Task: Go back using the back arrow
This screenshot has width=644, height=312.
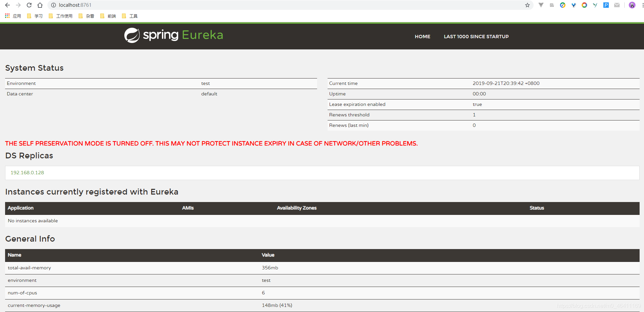Action: pyautogui.click(x=7, y=5)
